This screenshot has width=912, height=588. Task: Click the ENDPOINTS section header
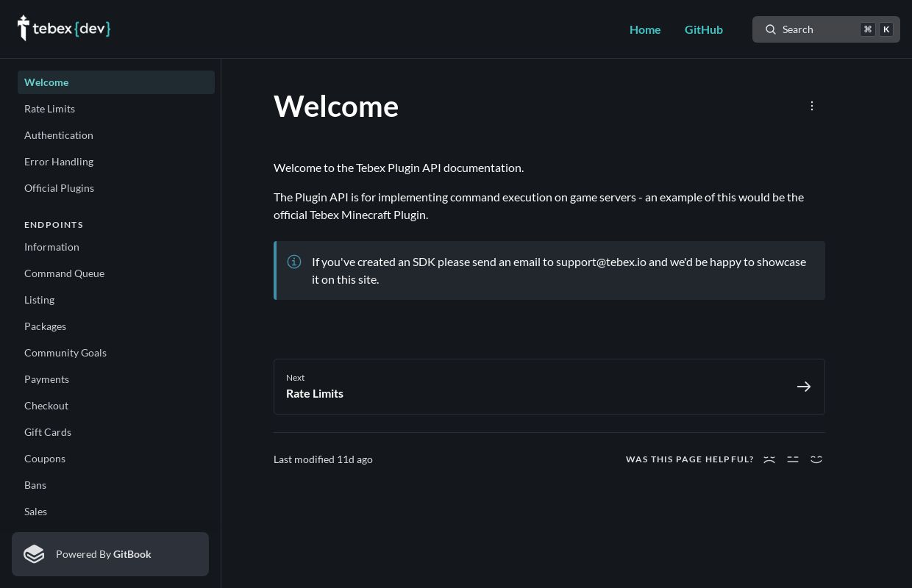(54, 225)
